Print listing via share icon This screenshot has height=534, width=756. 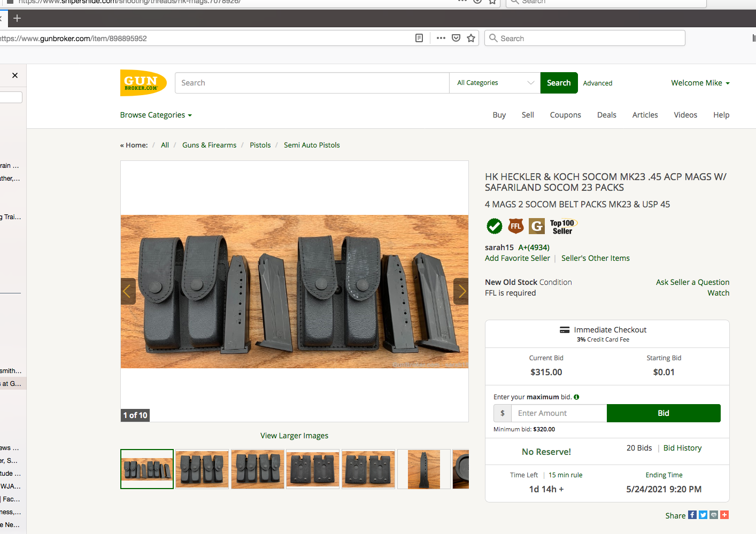coord(714,515)
